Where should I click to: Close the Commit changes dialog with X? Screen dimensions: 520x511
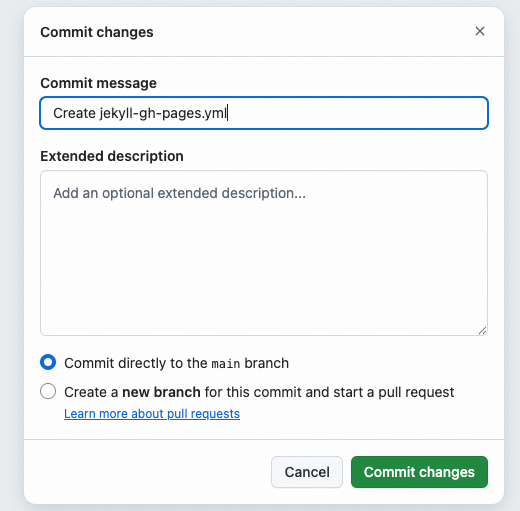480,31
